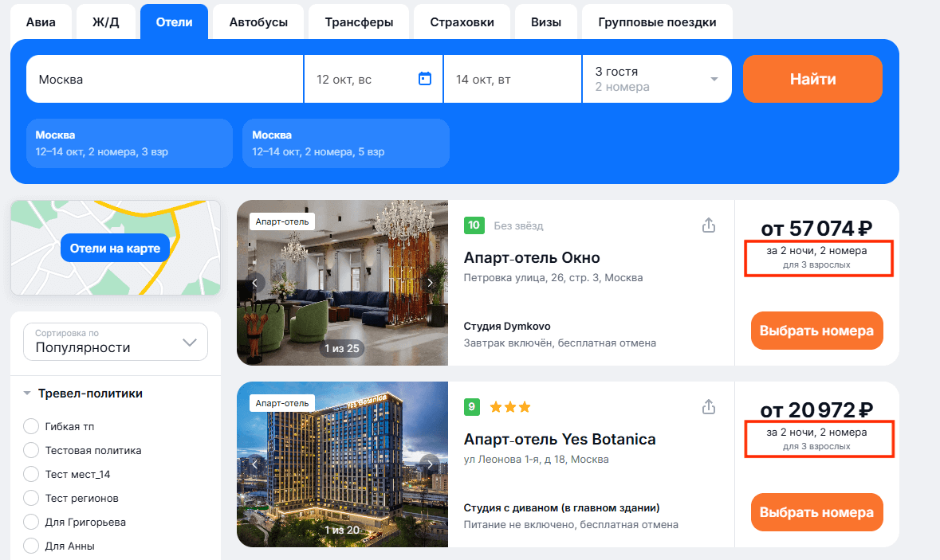Click the green rating badge 10
The height and width of the screenshot is (560, 940).
(x=474, y=225)
